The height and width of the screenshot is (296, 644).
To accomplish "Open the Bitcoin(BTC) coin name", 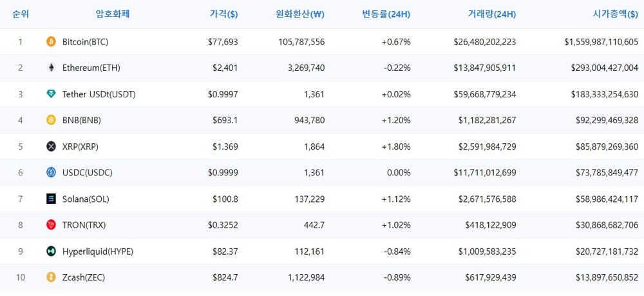I will 86,41.
